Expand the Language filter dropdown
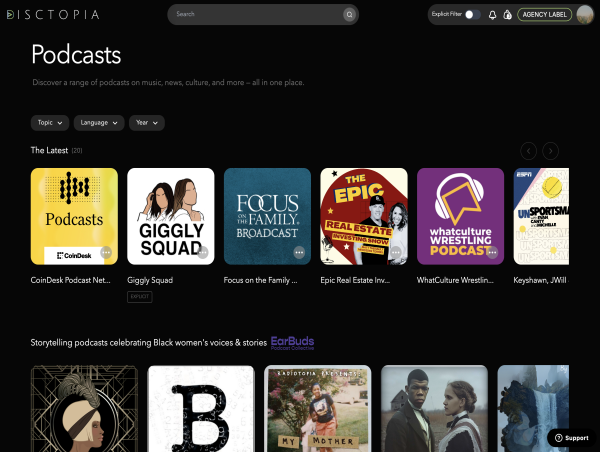Image resolution: width=600 pixels, height=452 pixels. 99,123
